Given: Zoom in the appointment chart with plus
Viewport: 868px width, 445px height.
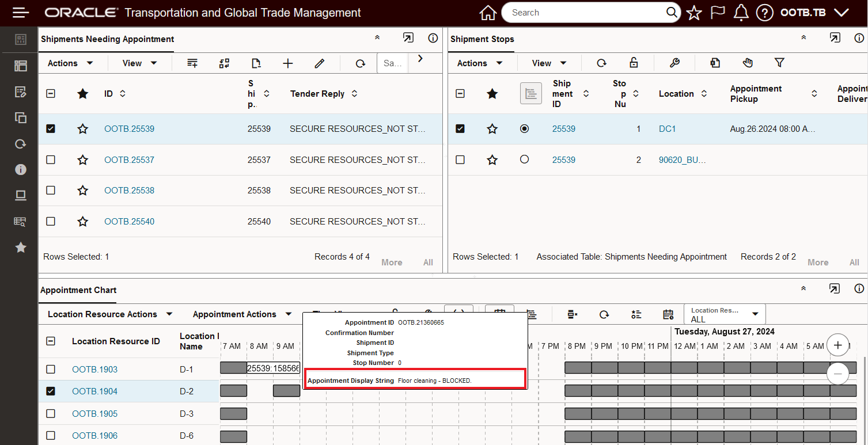Looking at the screenshot, I should (837, 345).
